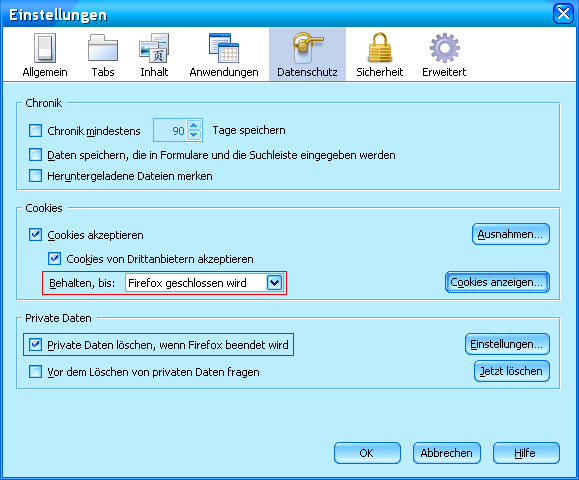Open the Sicherheit padlock icon
This screenshot has height=480, width=579.
click(380, 47)
